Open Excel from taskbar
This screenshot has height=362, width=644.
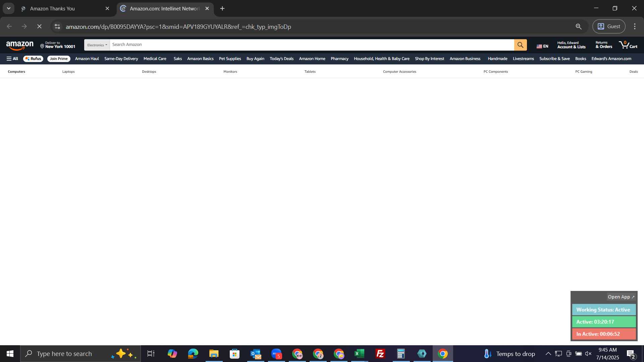360,354
